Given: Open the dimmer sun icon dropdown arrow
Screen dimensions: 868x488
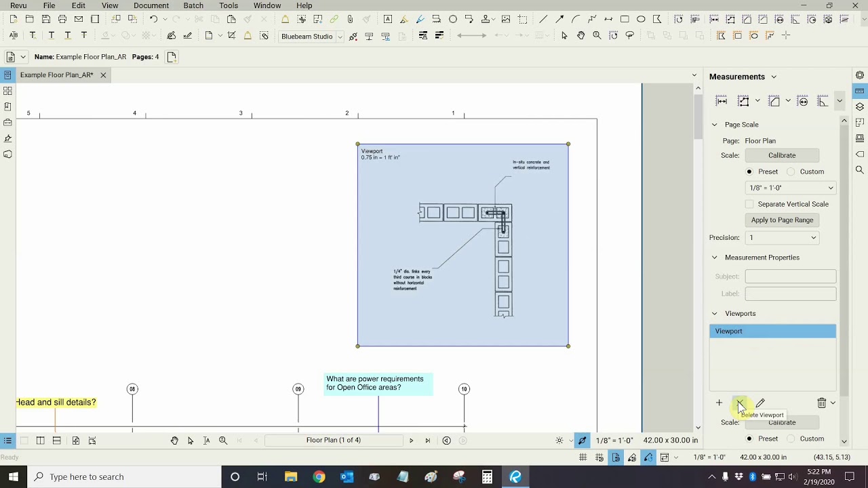Looking at the screenshot, I should 571,441.
